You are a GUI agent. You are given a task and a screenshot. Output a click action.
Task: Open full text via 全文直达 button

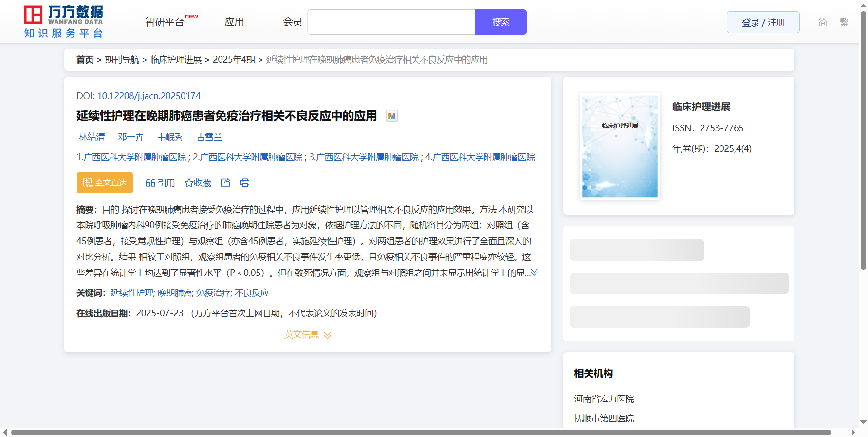(105, 182)
